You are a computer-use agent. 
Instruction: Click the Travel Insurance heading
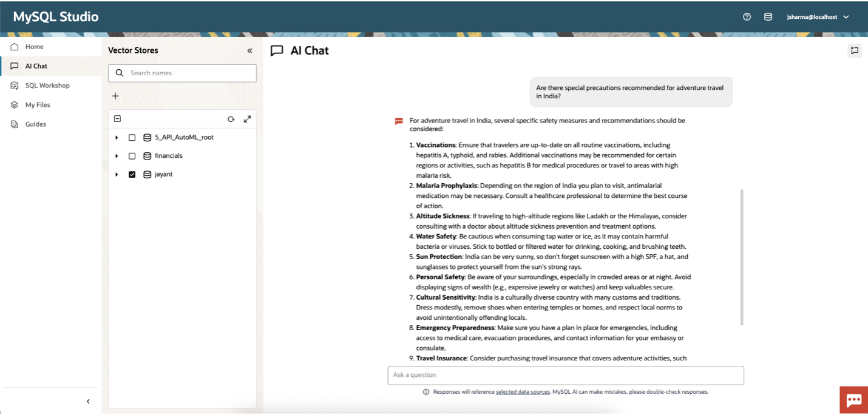click(x=442, y=359)
